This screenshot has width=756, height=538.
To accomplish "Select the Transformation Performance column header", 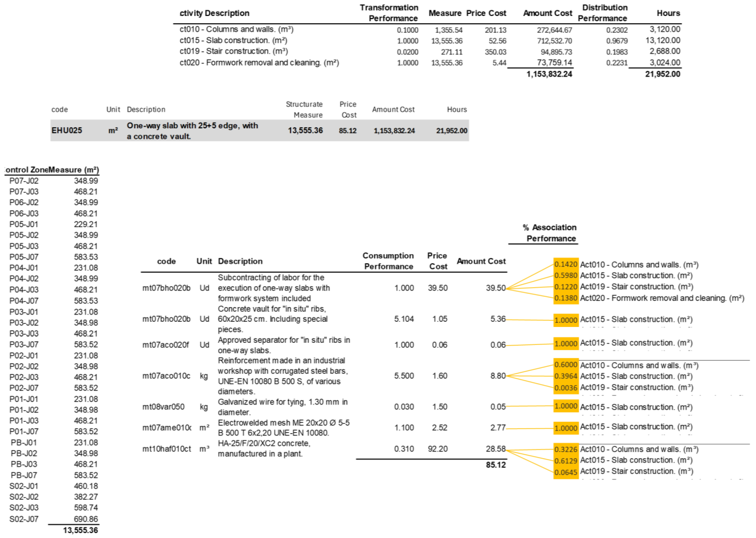I will pos(389,13).
